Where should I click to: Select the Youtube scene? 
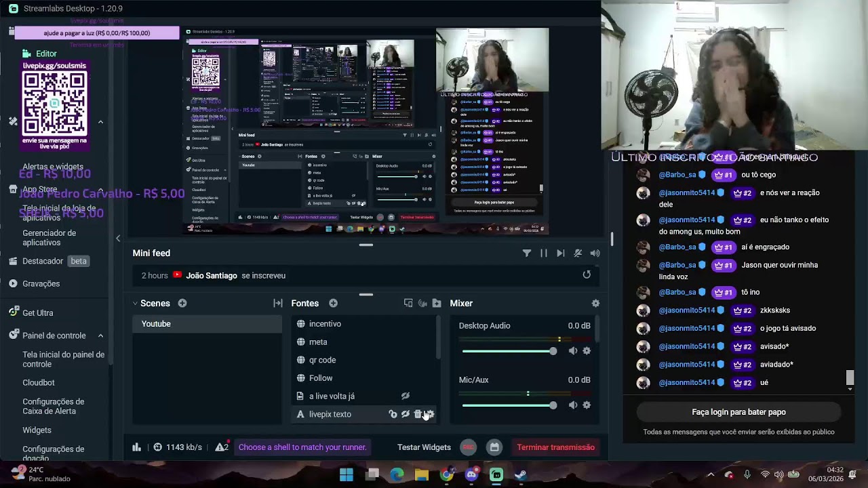(x=207, y=324)
